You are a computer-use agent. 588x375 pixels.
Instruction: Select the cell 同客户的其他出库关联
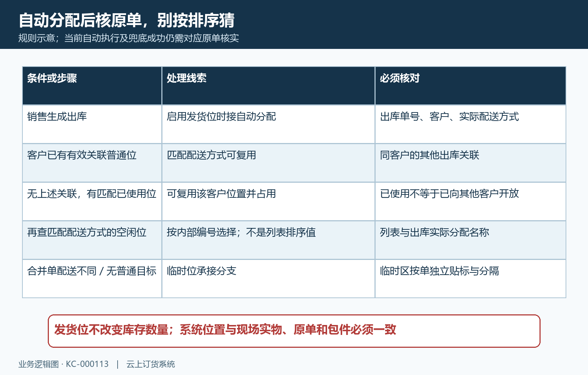(x=470, y=163)
